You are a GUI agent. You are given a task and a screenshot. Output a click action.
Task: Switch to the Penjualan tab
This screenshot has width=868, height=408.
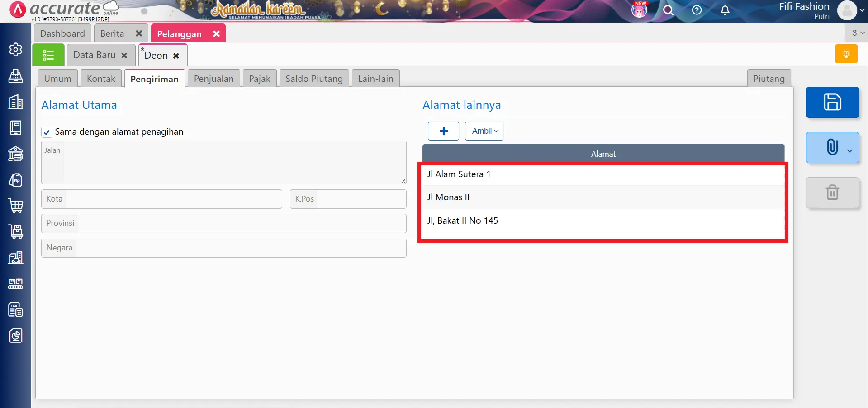[x=213, y=79]
